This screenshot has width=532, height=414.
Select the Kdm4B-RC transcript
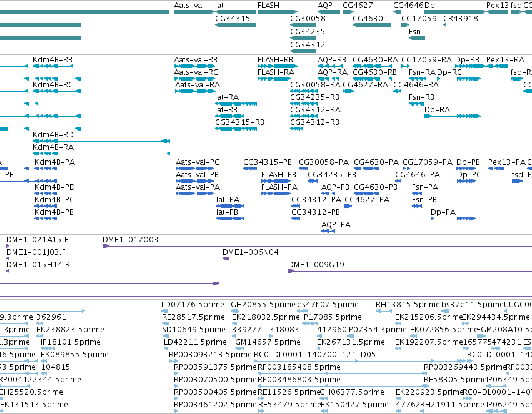point(57,91)
